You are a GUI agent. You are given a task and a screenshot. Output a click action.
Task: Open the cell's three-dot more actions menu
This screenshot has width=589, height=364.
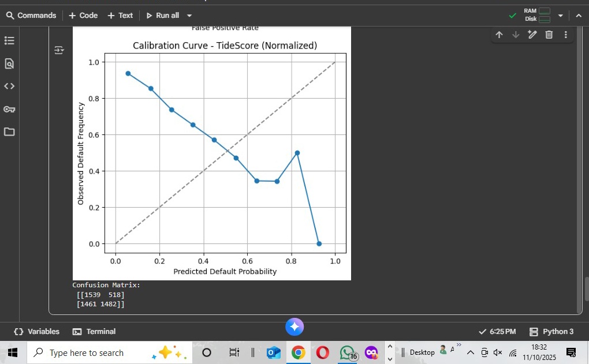click(565, 35)
